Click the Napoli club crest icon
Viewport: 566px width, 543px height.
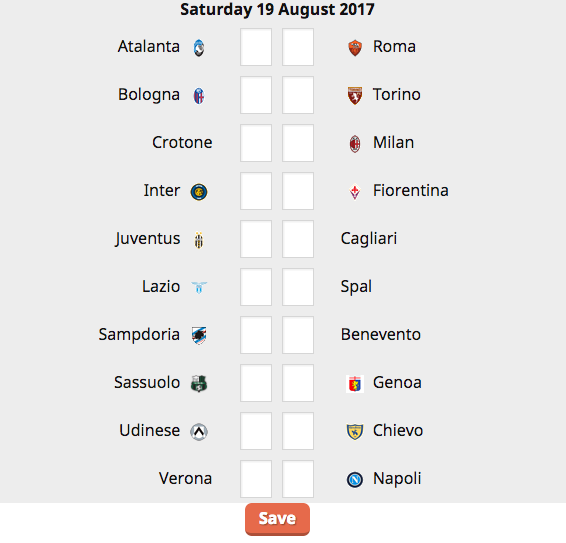355,479
